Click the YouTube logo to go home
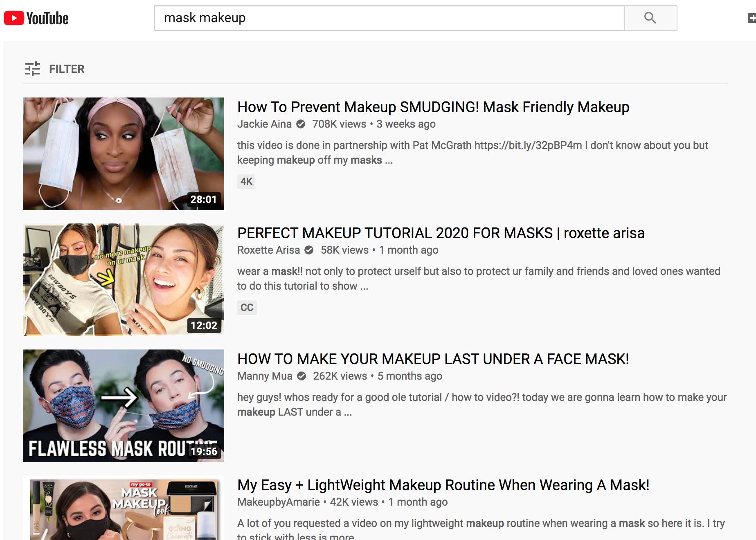 [x=36, y=18]
